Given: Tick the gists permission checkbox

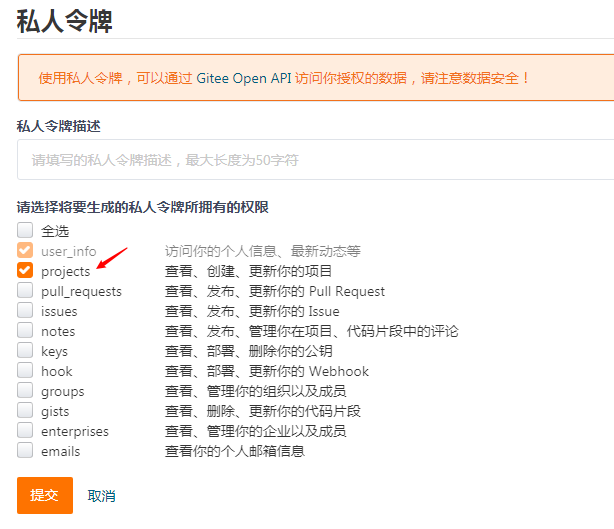Looking at the screenshot, I should click(25, 410).
